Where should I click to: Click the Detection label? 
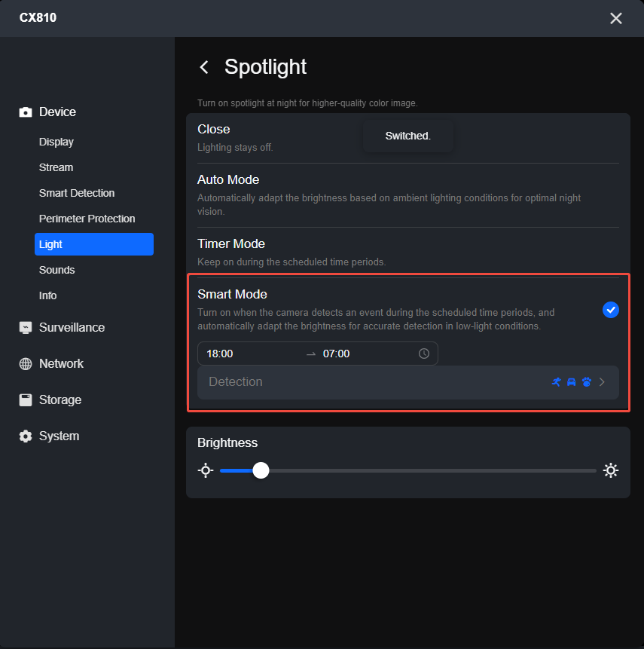pyautogui.click(x=235, y=382)
